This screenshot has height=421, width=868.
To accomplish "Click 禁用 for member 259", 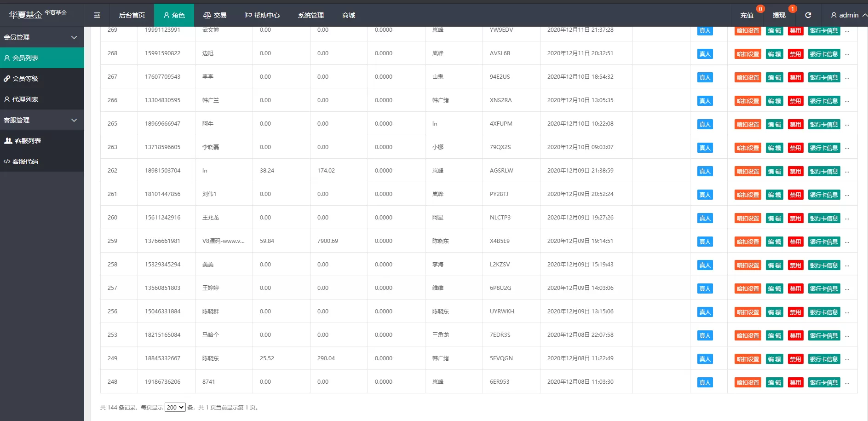I will point(795,242).
